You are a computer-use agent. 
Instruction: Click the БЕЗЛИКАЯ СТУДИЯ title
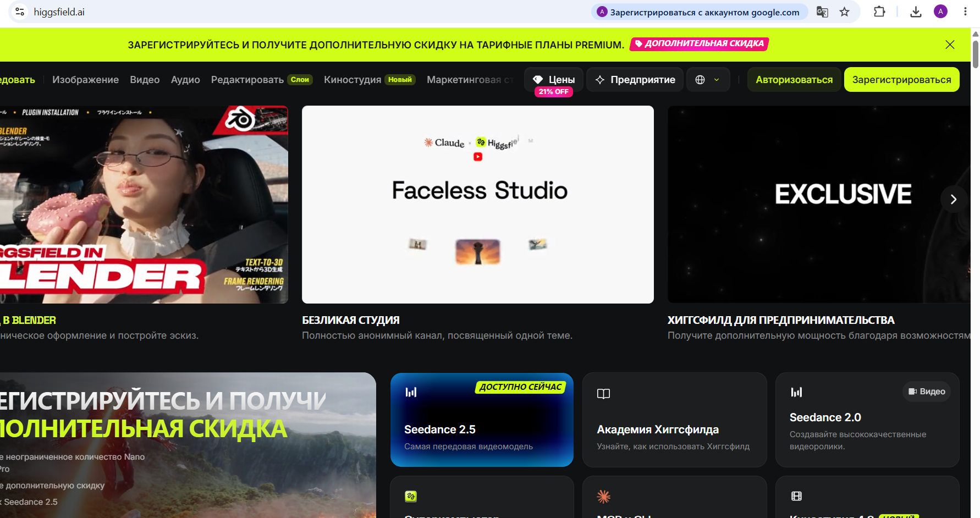351,320
